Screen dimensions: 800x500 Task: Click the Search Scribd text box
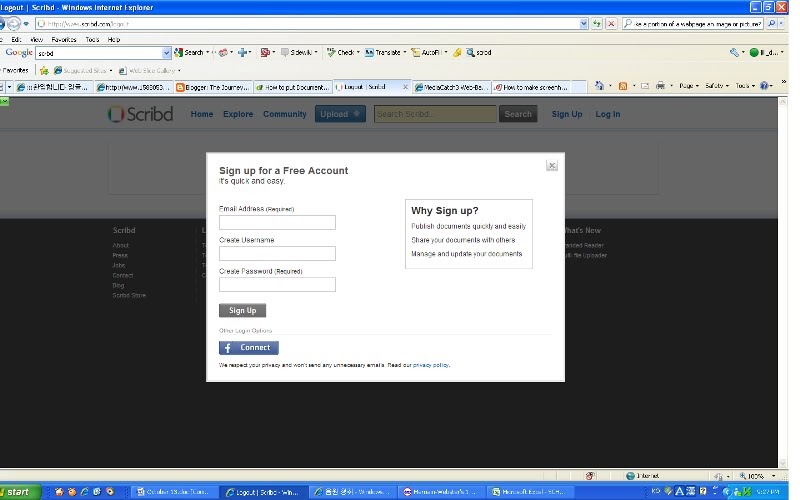point(435,114)
